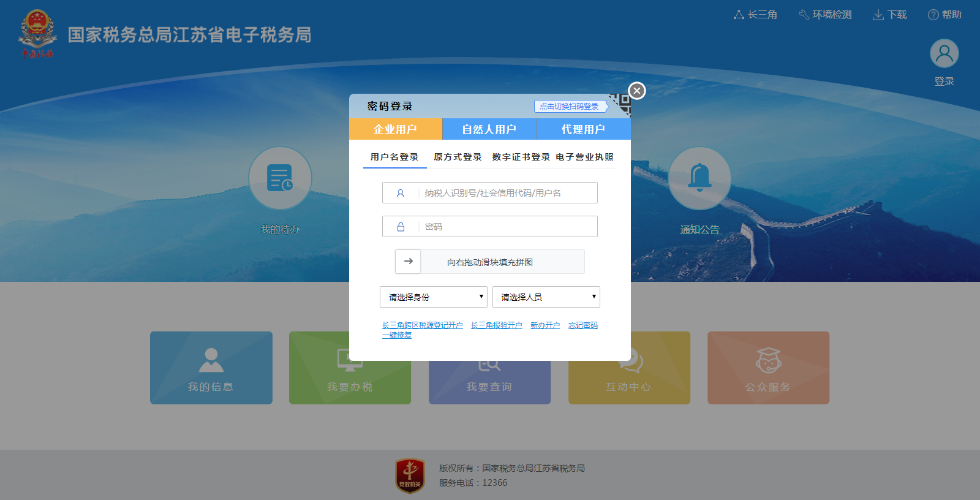The image size is (980, 500).
Task: Select 电子营业执照 login method
Action: point(584,157)
